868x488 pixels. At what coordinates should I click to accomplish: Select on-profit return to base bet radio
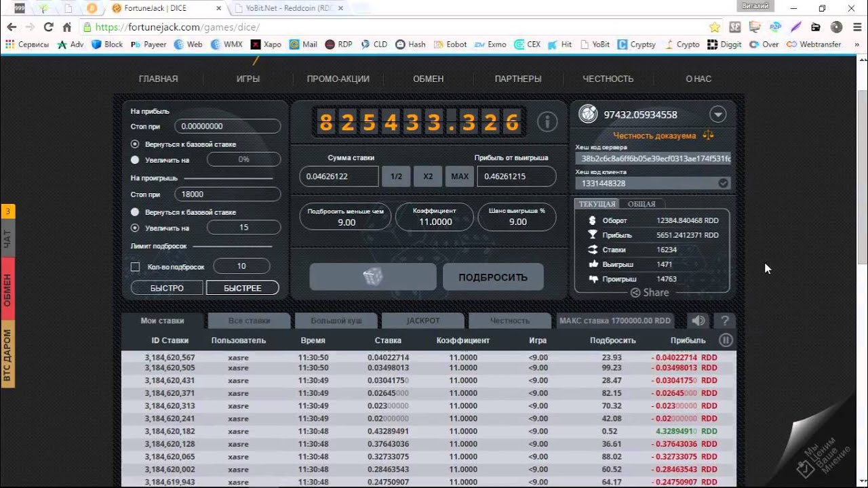(135, 144)
